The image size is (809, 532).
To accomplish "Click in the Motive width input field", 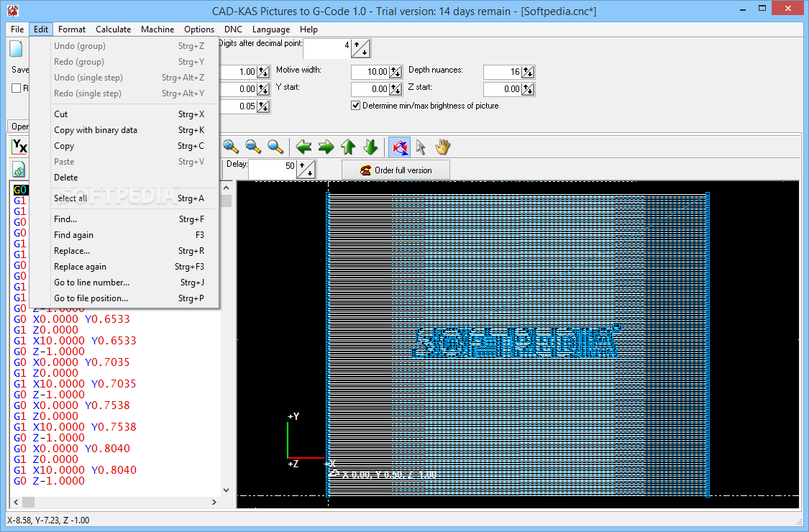I will click(x=370, y=72).
